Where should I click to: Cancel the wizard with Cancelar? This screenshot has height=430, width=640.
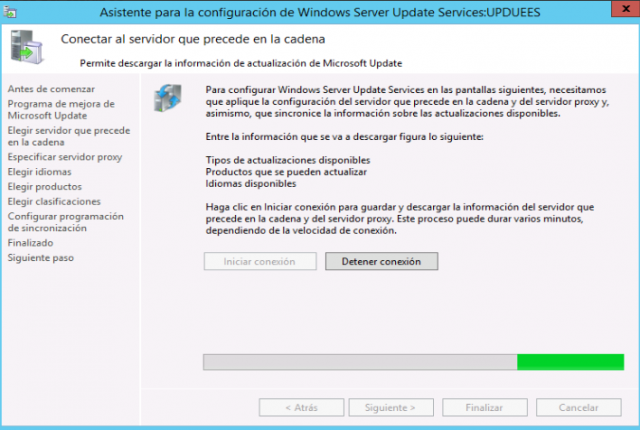579,407
